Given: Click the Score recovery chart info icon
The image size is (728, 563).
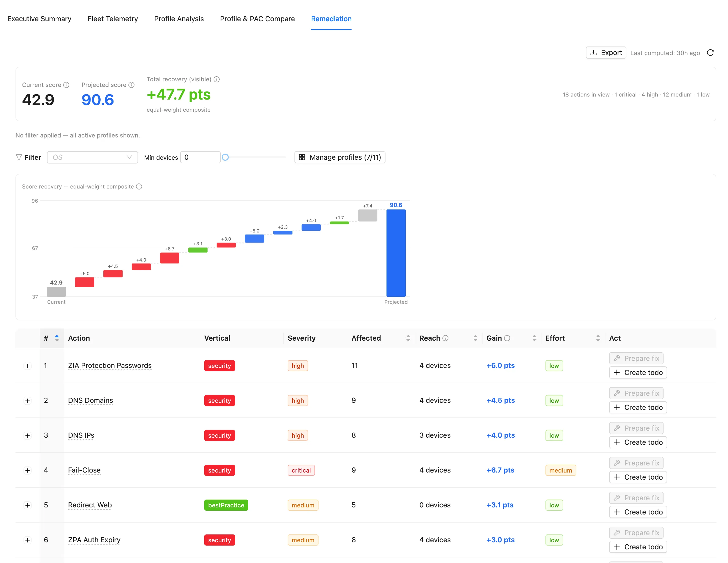Looking at the screenshot, I should (x=139, y=186).
